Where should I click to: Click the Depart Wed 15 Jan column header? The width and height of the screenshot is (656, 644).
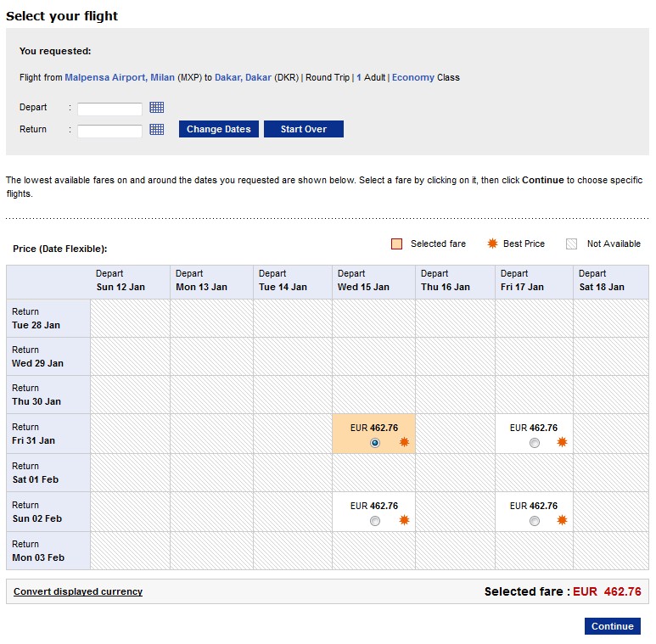point(373,282)
